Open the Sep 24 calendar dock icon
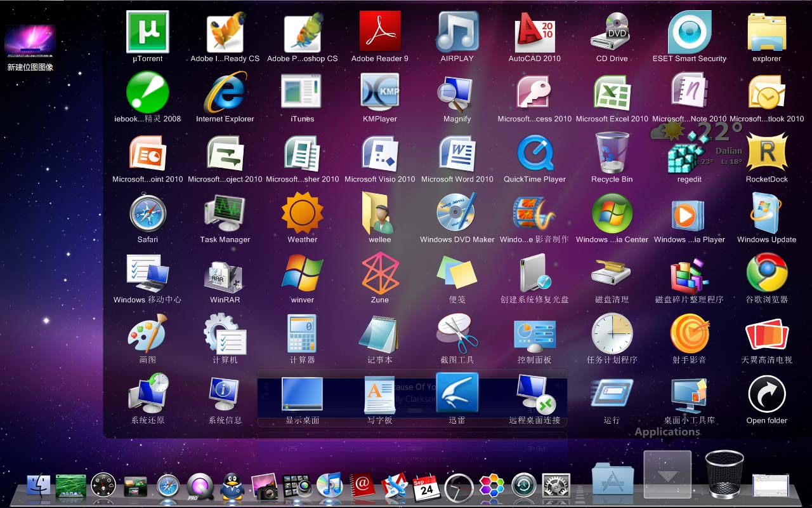Viewport: 812px width, 508px height. pyautogui.click(x=426, y=486)
